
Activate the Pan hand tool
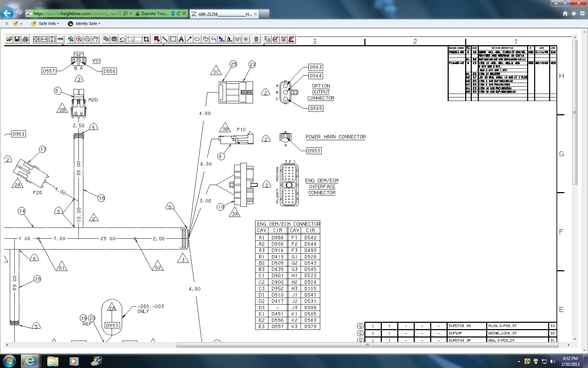point(94,39)
